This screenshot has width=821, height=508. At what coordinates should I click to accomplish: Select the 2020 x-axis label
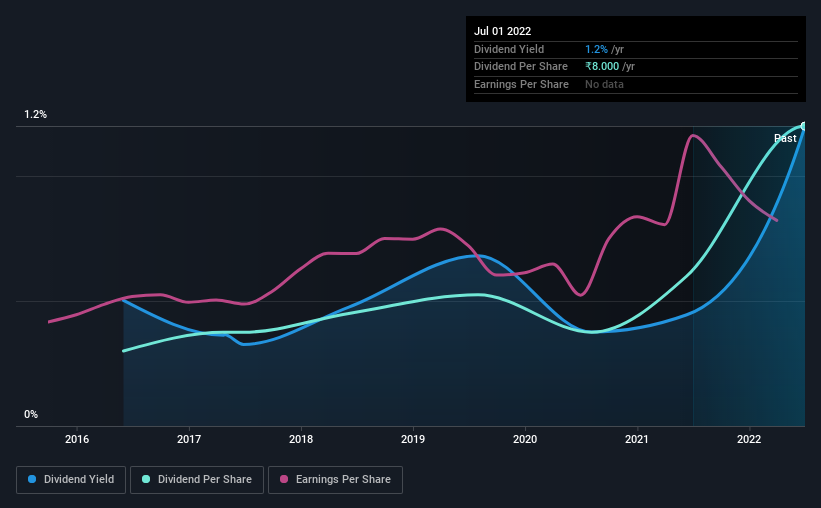pyautogui.click(x=525, y=439)
